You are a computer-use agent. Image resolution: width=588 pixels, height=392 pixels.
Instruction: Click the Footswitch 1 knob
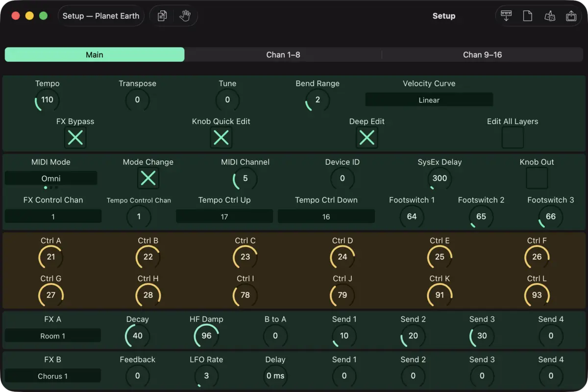click(412, 217)
